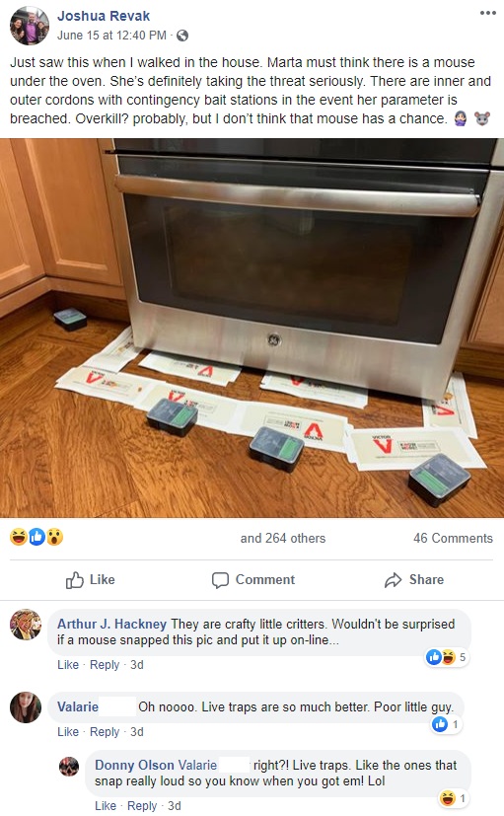Reply to Donny Olson's comment
This screenshot has width=504, height=816.
[142, 805]
